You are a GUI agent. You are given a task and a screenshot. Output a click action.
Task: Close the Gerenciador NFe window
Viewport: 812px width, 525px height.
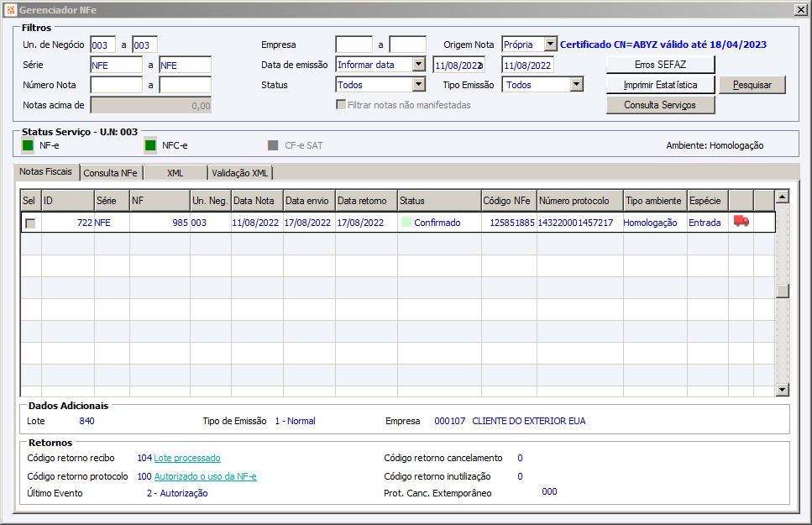coord(800,9)
